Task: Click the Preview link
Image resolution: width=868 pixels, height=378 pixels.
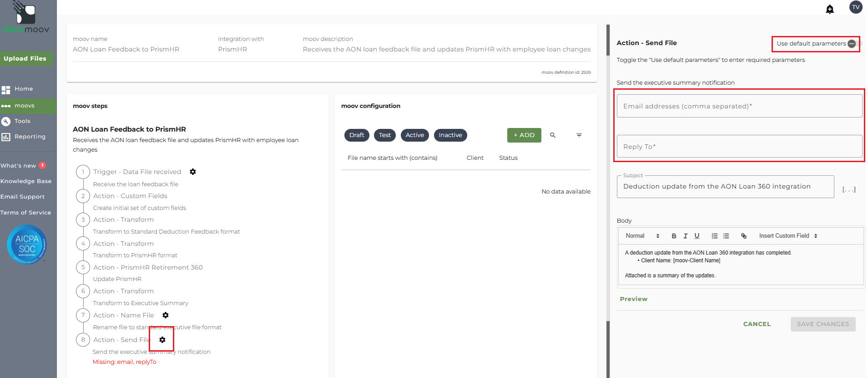Action: [634, 299]
